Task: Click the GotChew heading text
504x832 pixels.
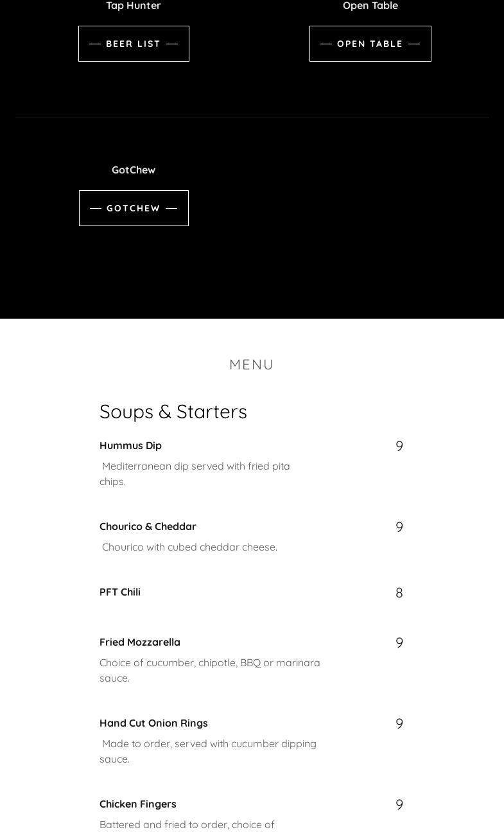Action: pyautogui.click(x=134, y=170)
